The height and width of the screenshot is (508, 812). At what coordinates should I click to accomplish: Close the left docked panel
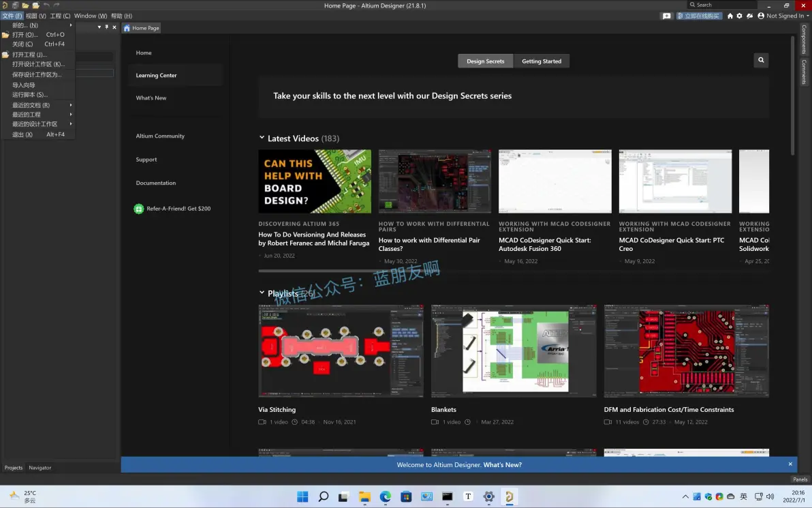(x=114, y=27)
